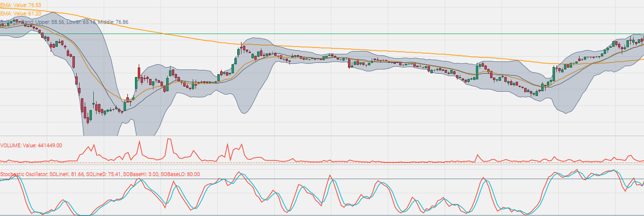Click the dashed orange baseline in the volume panel
Image resolution: width=644 pixels, height=216 pixels.
click(331, 163)
